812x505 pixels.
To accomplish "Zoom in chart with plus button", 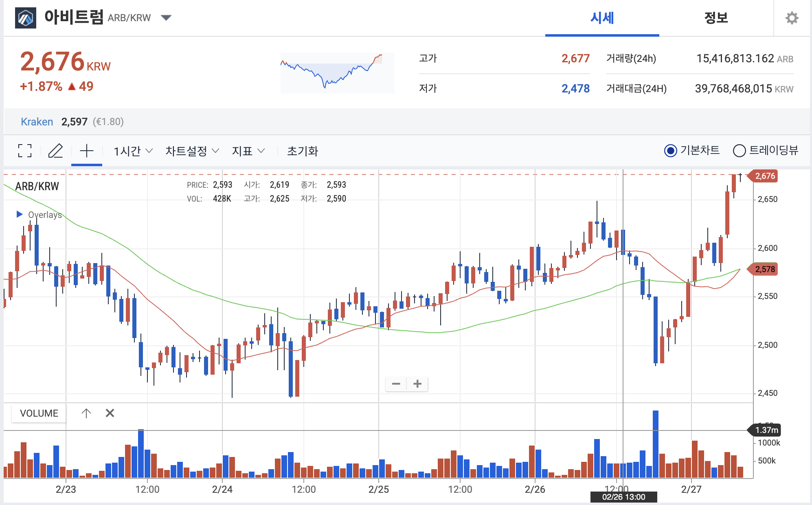I will [x=417, y=384].
